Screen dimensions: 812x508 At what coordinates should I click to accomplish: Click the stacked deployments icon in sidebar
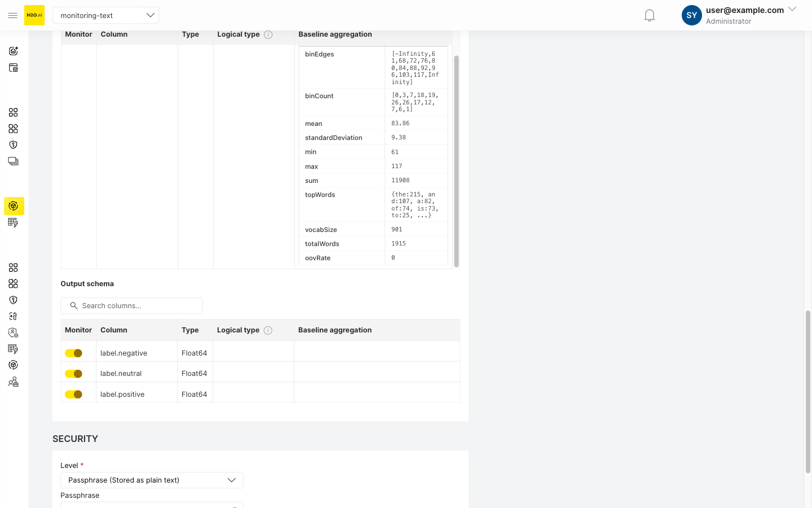(14, 161)
